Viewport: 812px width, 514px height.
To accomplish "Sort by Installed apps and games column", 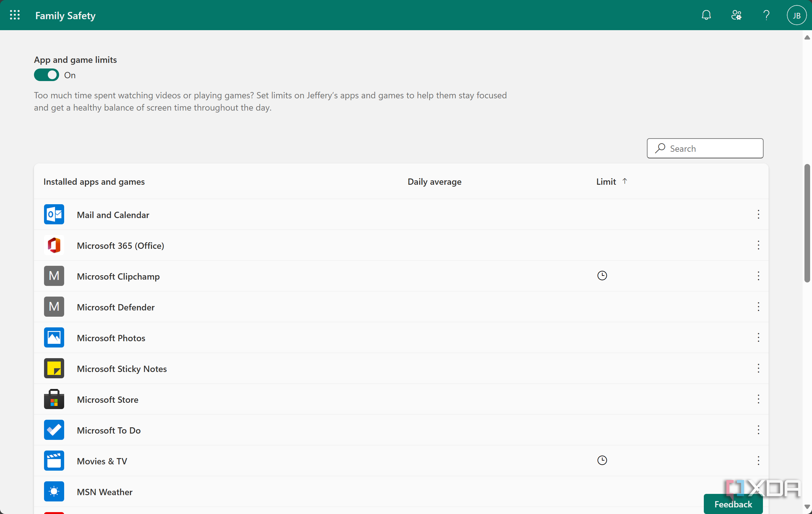I will click(x=94, y=182).
